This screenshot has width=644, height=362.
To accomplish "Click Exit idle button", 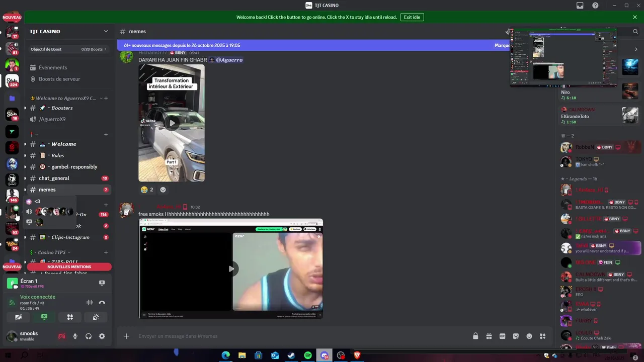I will (x=412, y=17).
